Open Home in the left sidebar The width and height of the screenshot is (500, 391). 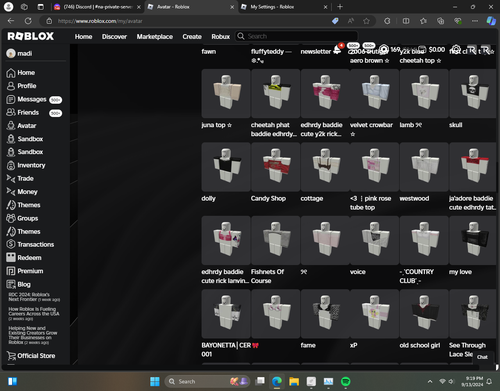pyautogui.click(x=21, y=73)
